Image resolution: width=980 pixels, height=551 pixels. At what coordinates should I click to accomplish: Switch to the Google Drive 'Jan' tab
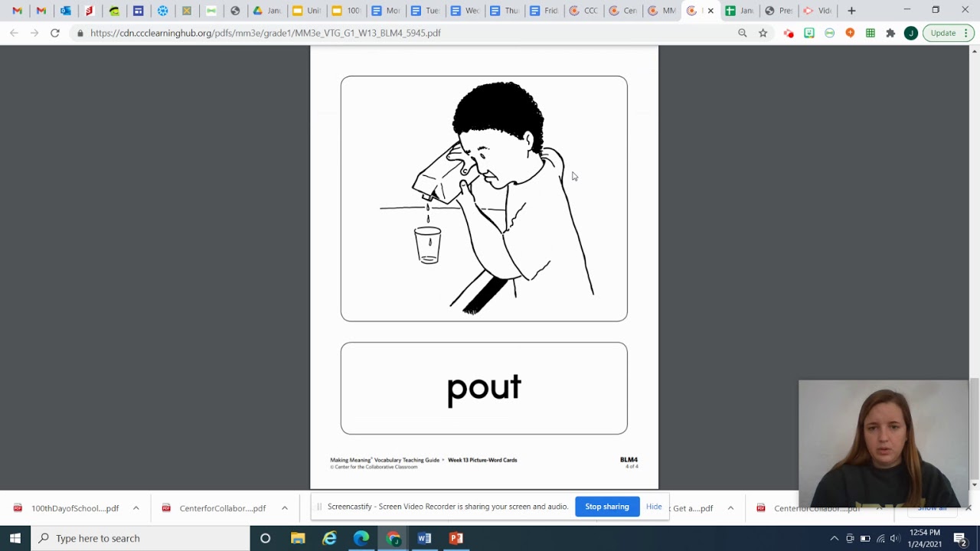(x=267, y=11)
